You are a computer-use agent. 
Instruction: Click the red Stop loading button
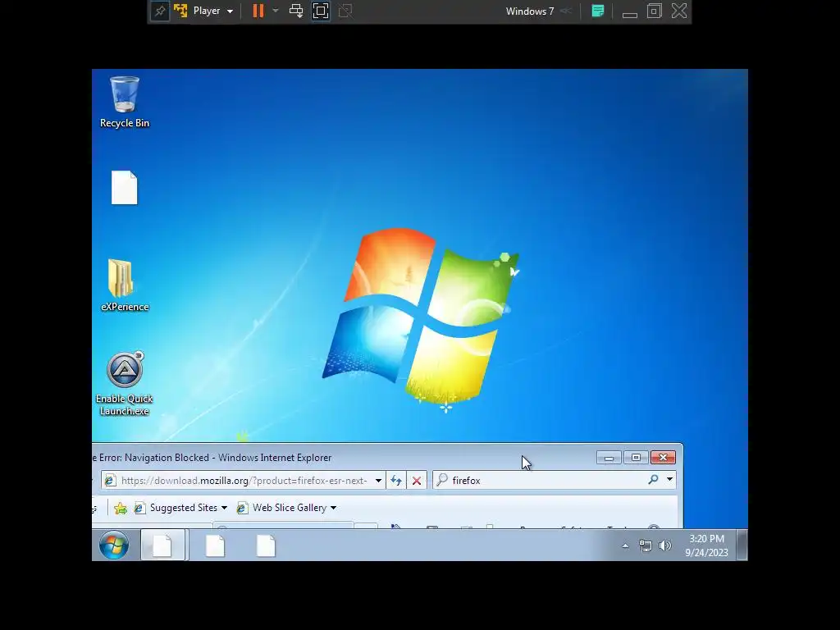pos(416,481)
